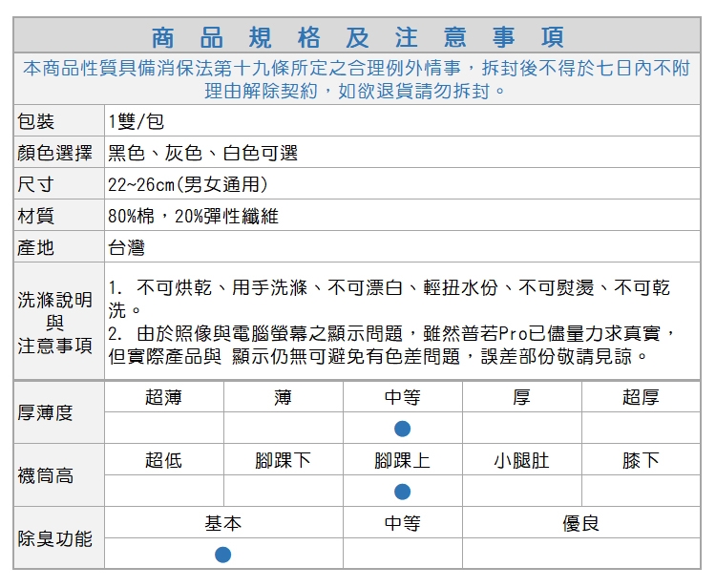Screen dimensions: 716x588
Task: Select the 黑色、灰色、白色可選 color text
Action: pyautogui.click(x=203, y=153)
